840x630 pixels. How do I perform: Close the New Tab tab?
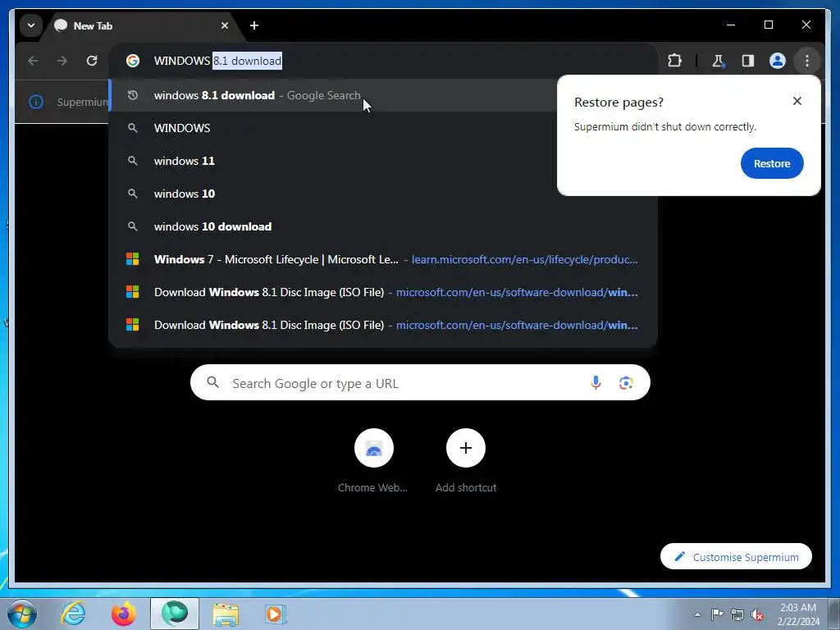(x=225, y=25)
